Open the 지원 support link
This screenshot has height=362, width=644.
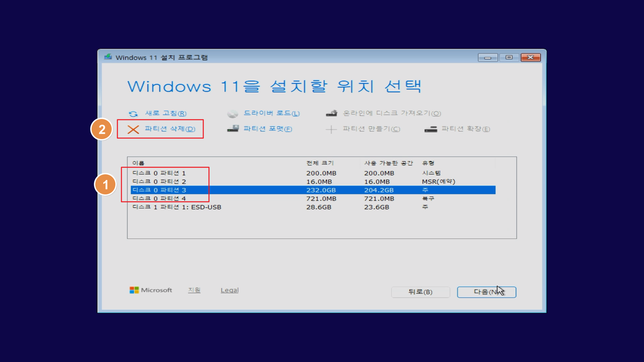tap(194, 290)
